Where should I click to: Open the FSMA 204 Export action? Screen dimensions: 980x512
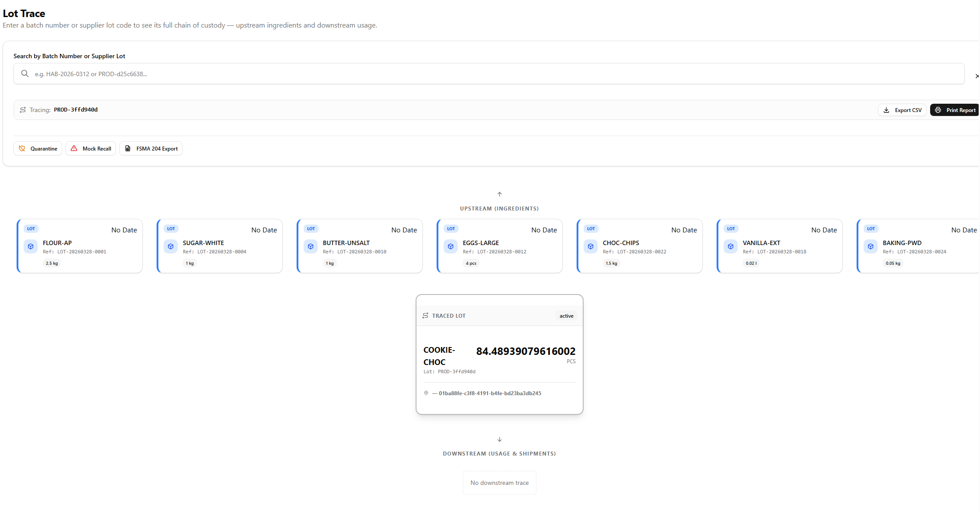coord(150,148)
